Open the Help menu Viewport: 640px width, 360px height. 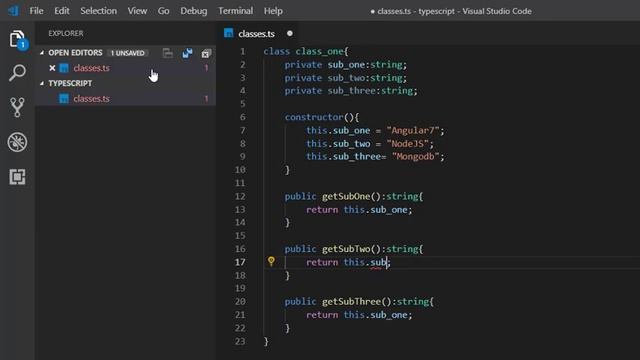click(273, 11)
